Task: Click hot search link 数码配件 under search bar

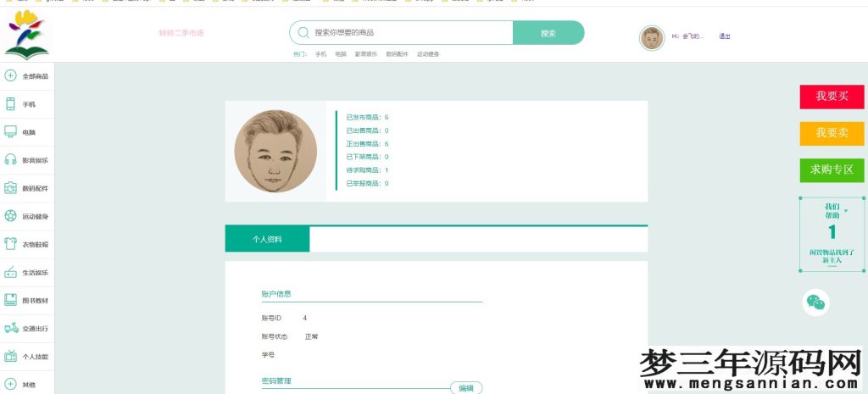Action: 397,54
